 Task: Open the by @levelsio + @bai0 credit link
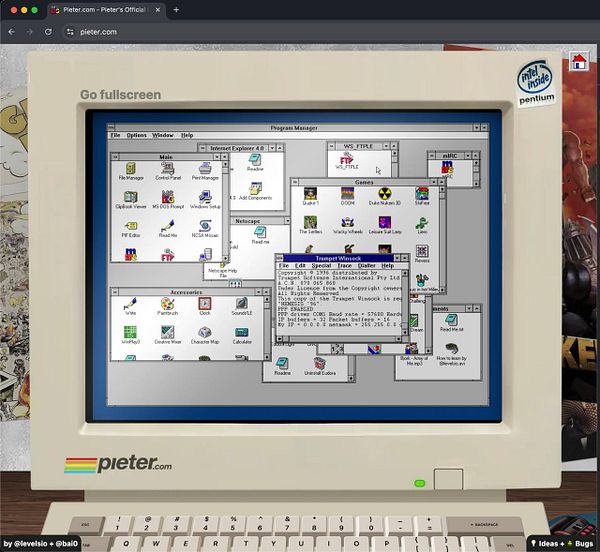point(41,544)
